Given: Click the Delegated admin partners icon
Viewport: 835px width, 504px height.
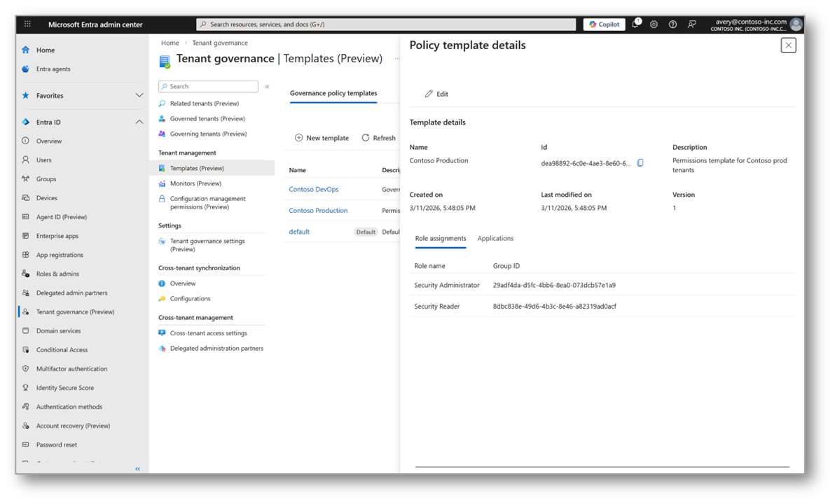Looking at the screenshot, I should click(25, 293).
